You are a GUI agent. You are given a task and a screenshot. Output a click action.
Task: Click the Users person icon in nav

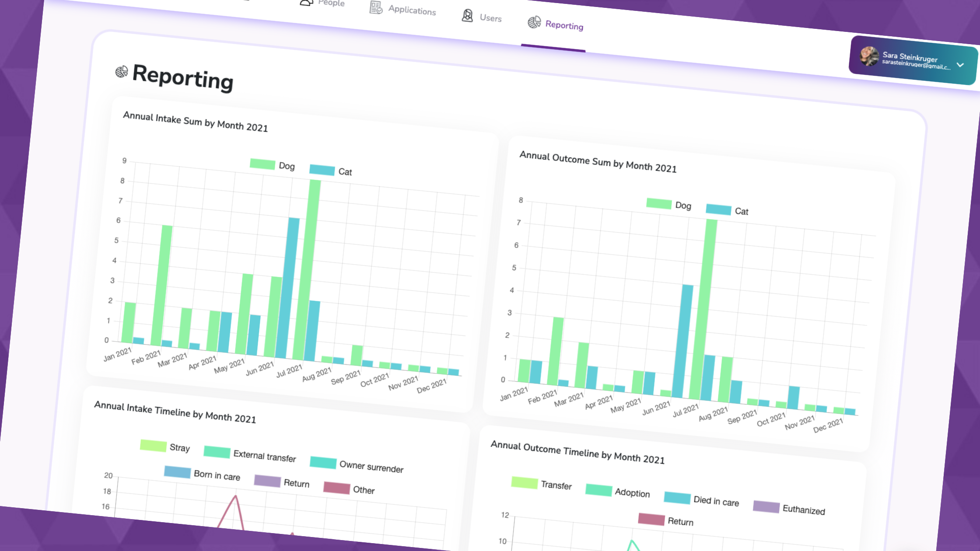467,16
